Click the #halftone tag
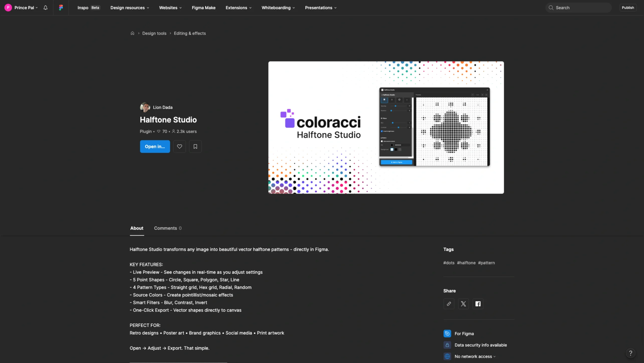Viewport: 644px width, 363px height. coord(466,263)
